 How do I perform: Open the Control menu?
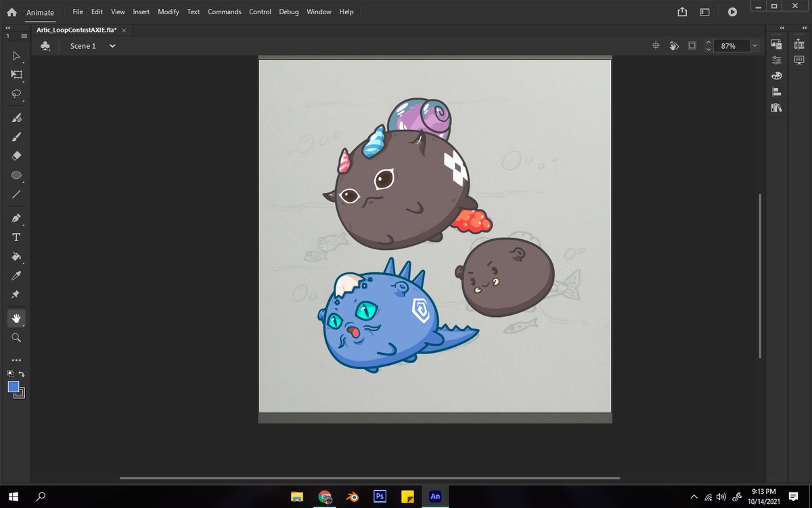pyautogui.click(x=260, y=12)
